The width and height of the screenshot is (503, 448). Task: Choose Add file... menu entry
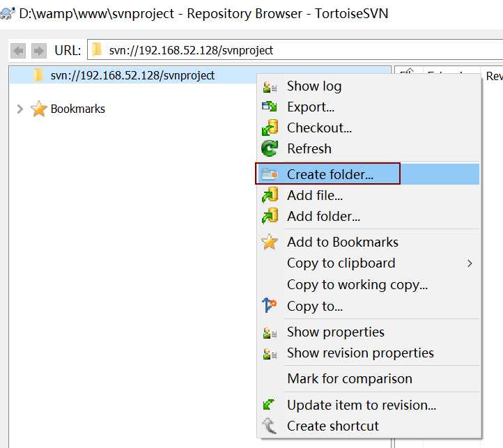(x=369, y=195)
